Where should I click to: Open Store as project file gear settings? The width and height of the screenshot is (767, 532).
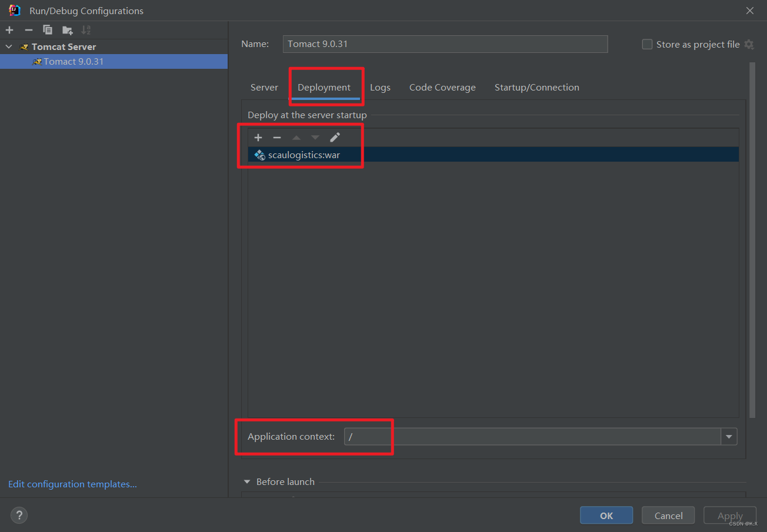click(749, 44)
